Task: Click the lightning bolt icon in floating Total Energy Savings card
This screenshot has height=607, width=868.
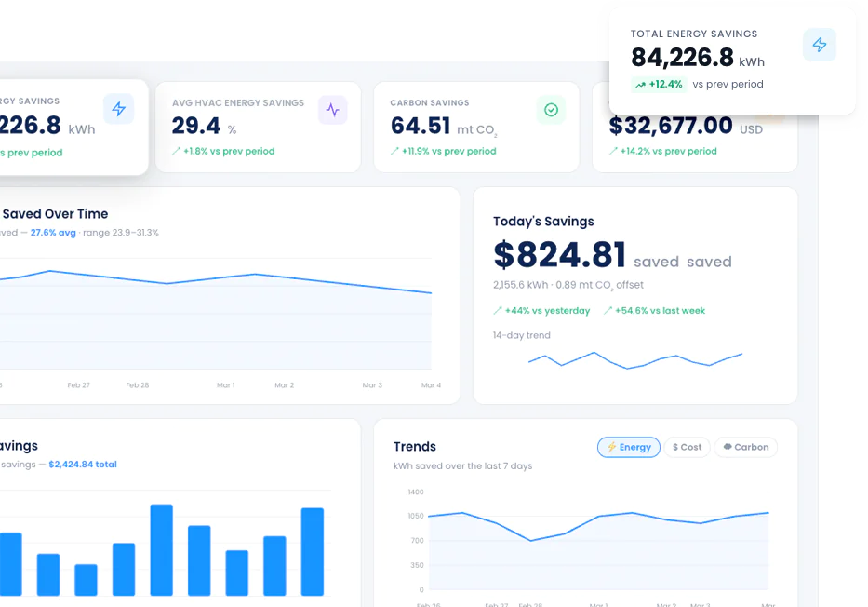Action: pos(819,45)
